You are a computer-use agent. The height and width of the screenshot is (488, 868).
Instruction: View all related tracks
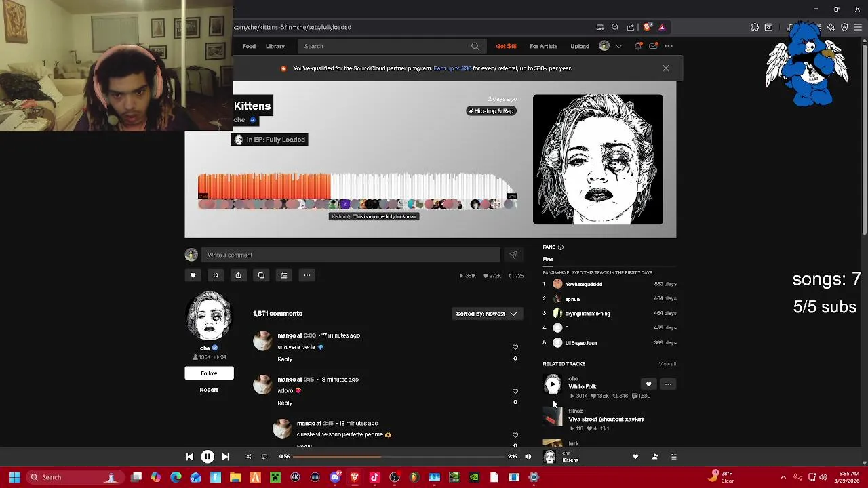(667, 364)
